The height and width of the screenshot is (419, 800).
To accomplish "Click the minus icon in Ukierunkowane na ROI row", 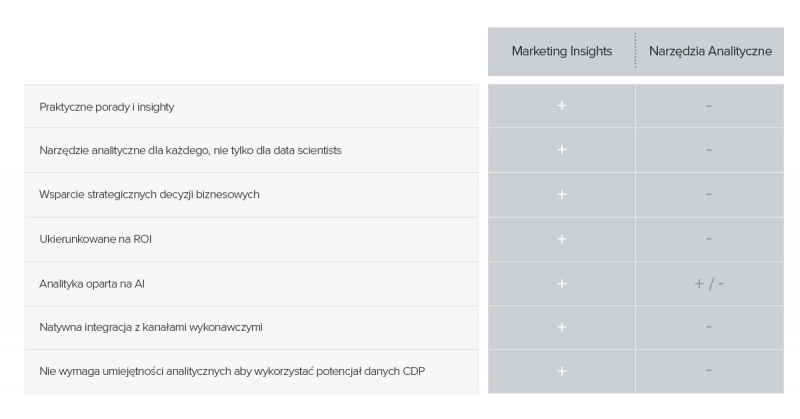I will coord(709,239).
